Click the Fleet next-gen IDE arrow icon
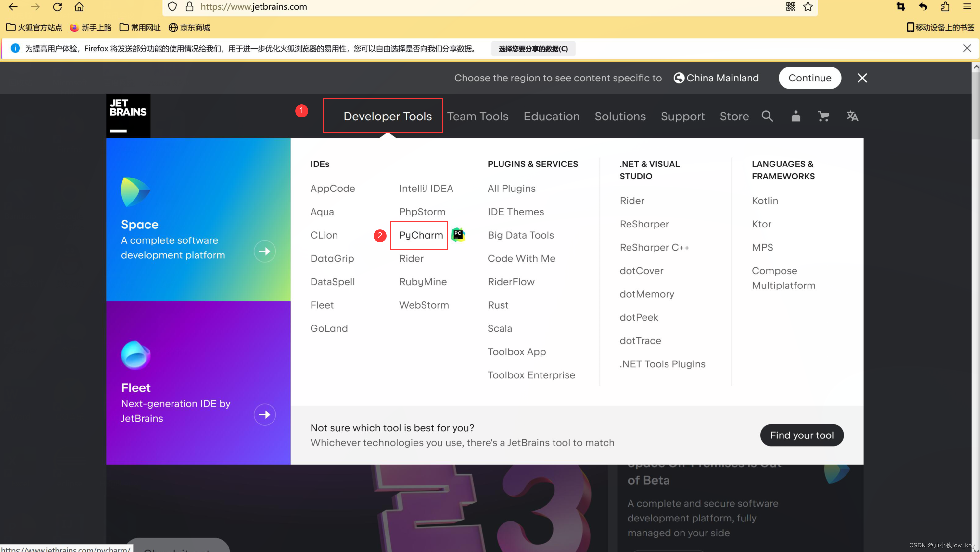 coord(264,413)
